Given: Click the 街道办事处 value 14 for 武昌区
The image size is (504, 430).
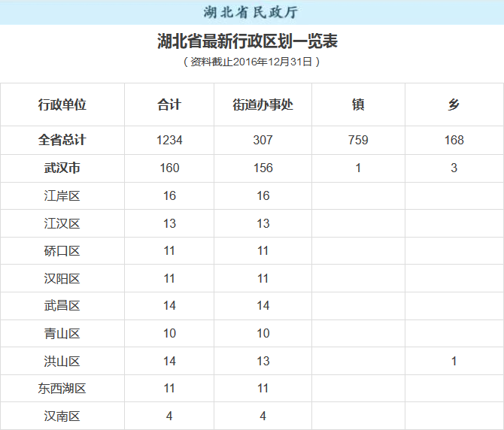Looking at the screenshot, I should (263, 306).
